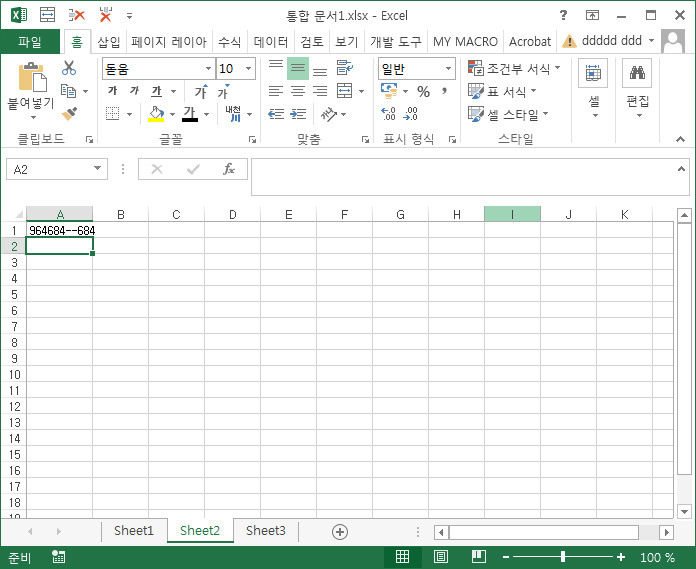Screen dimensions: 696x569
Task: Toggle top vertical alignment
Action: 276,68
